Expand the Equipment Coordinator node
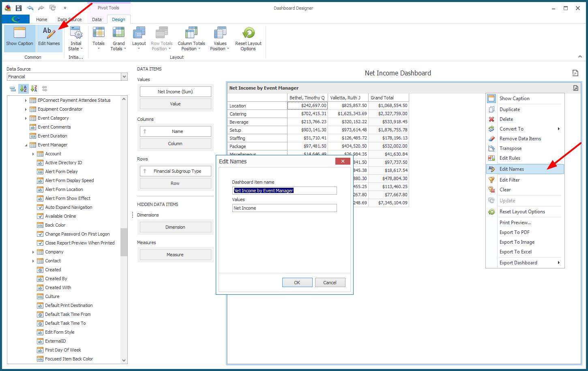Image resolution: width=588 pixels, height=371 pixels. (x=26, y=109)
